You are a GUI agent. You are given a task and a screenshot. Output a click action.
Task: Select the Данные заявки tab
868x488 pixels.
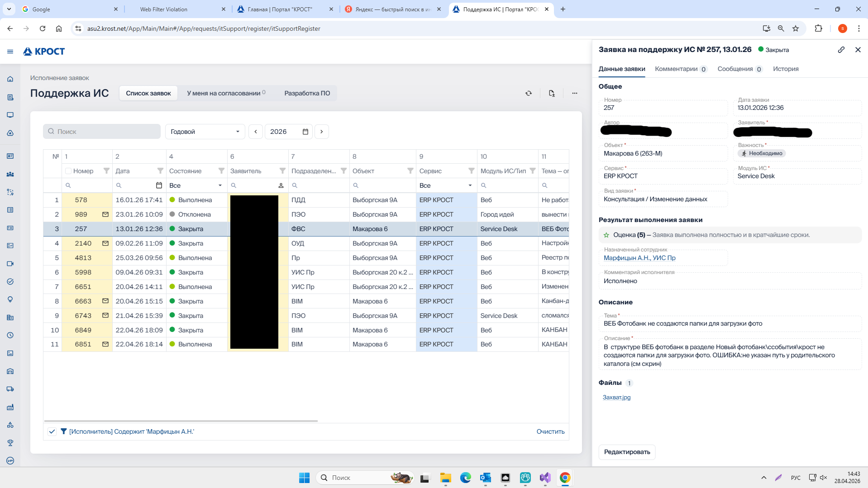point(622,69)
